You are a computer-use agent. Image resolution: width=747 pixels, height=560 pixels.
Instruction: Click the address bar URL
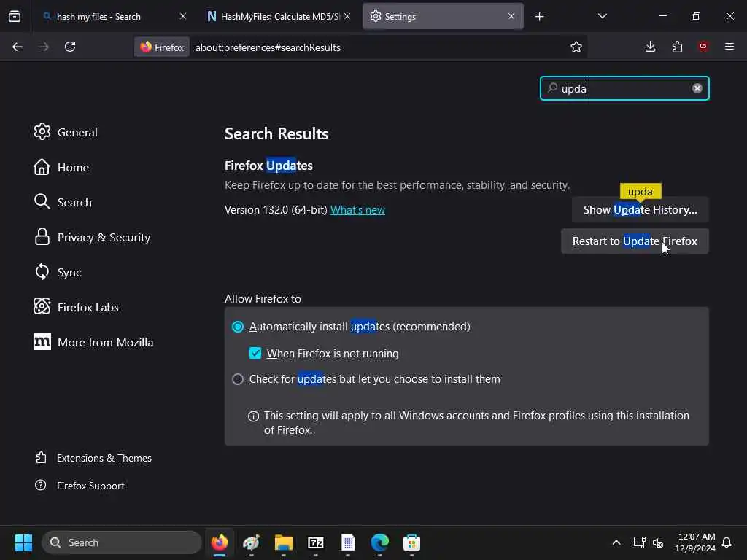pos(268,47)
